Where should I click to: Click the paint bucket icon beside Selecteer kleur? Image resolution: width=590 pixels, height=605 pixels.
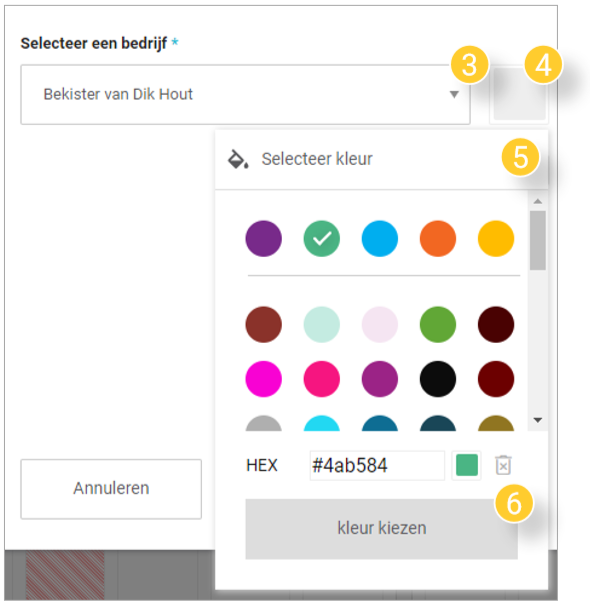pyautogui.click(x=238, y=159)
